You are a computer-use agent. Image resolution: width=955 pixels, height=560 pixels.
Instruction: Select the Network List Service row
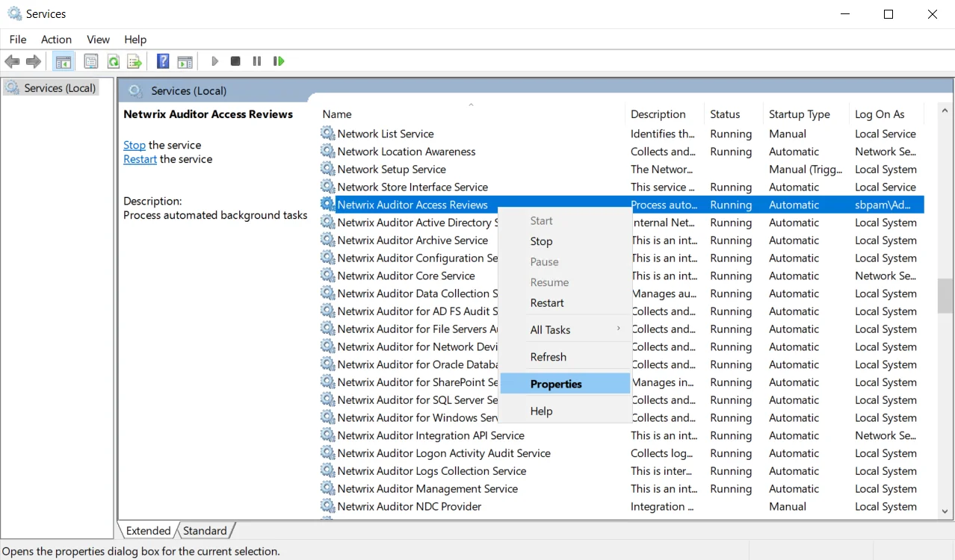622,134
